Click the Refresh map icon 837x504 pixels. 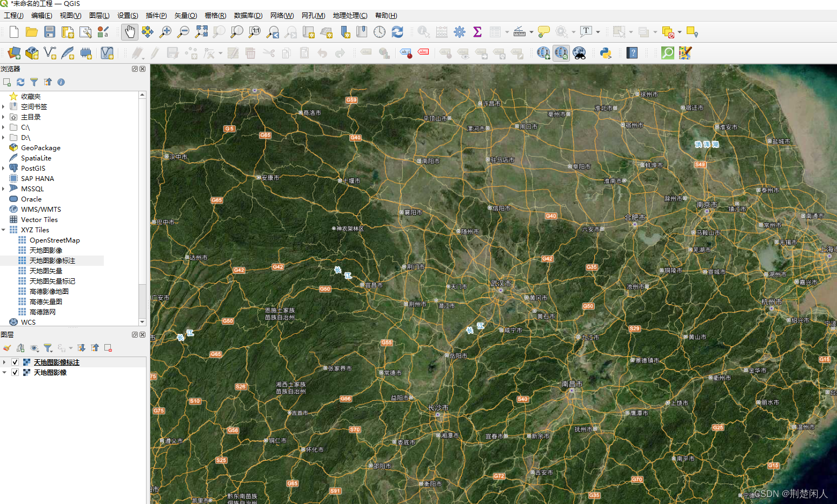[397, 32]
